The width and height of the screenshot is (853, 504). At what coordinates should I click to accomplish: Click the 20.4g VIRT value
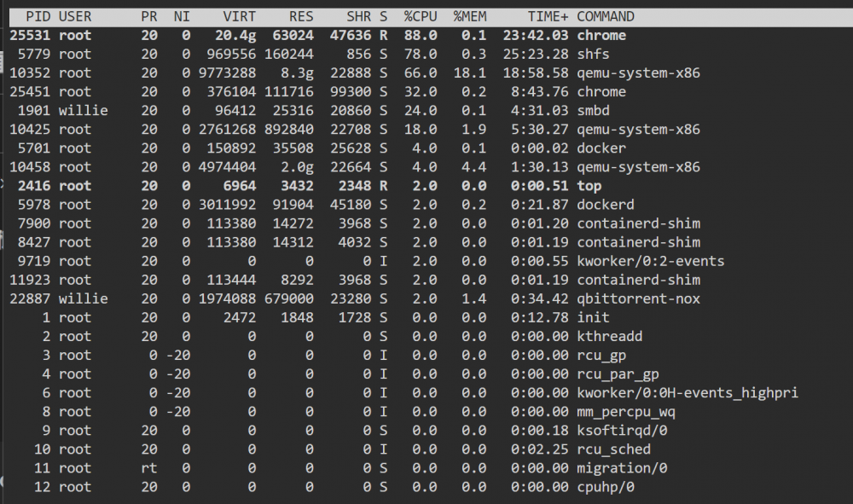pyautogui.click(x=235, y=35)
